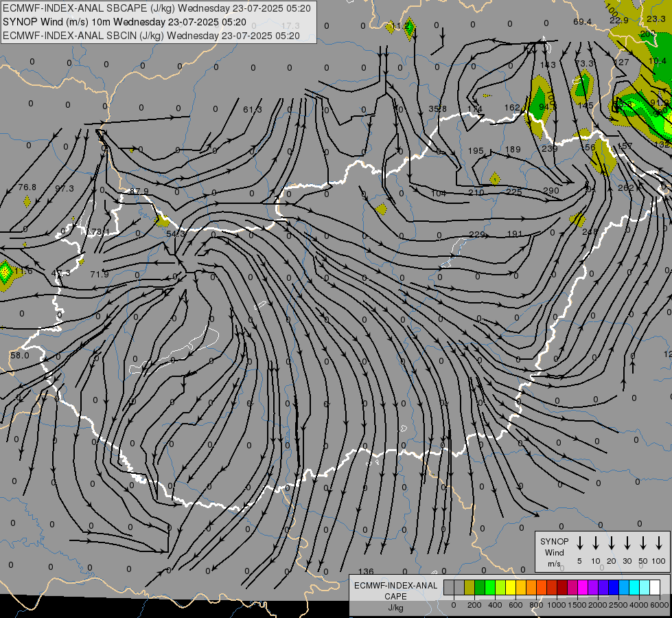Click the wind arrow above the 20 label
The height and width of the screenshot is (618, 672).
611,543
